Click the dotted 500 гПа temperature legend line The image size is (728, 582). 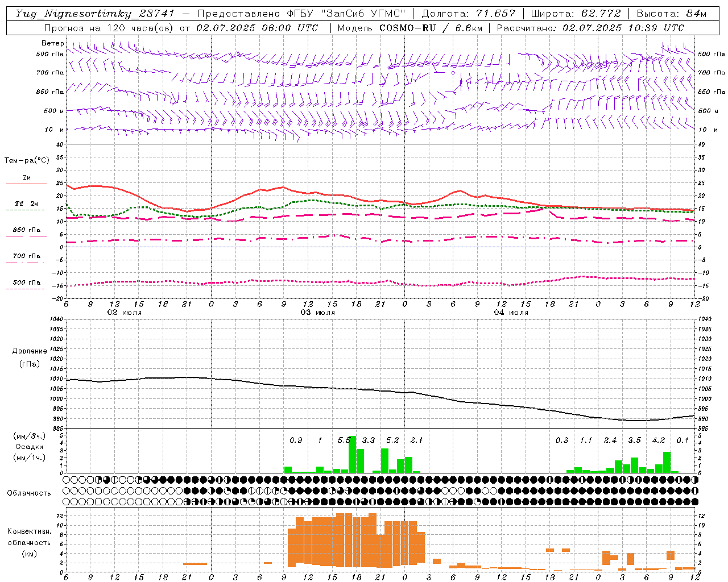pyautogui.click(x=25, y=289)
